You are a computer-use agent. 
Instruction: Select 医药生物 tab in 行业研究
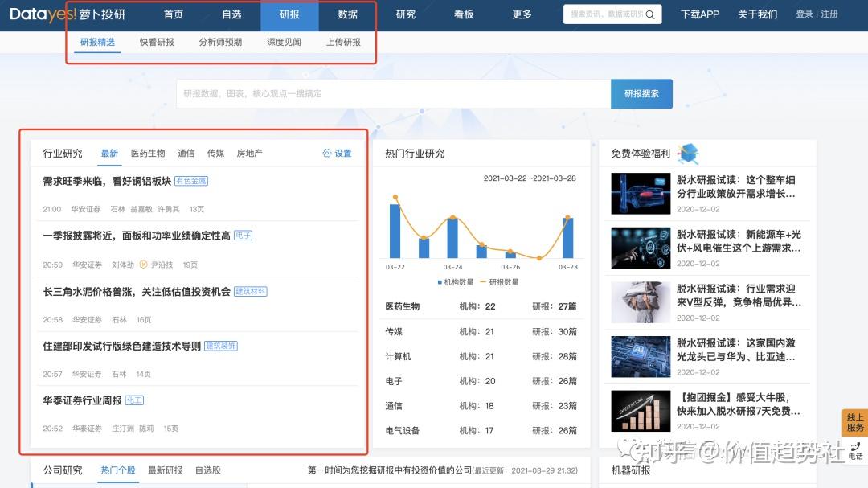(x=148, y=154)
